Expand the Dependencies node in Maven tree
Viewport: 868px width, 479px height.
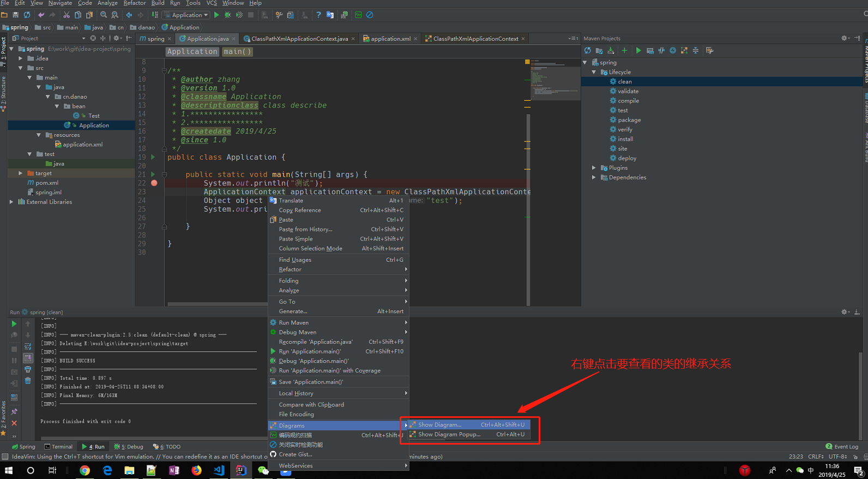(594, 177)
